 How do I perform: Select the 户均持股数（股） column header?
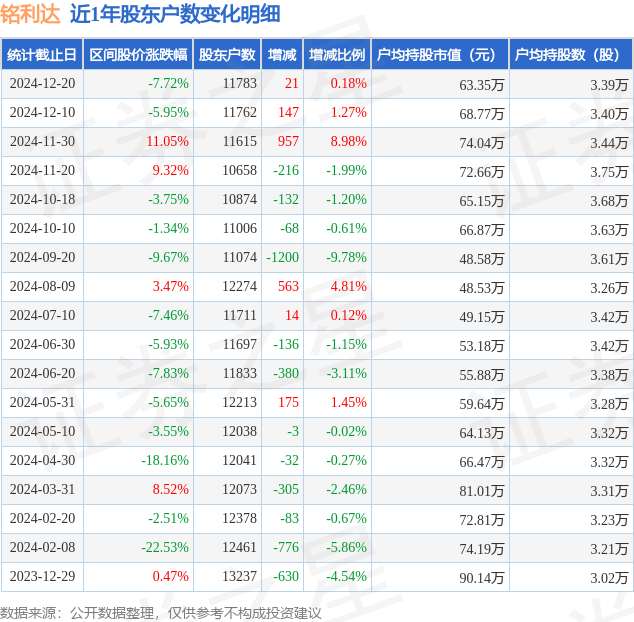569,55
